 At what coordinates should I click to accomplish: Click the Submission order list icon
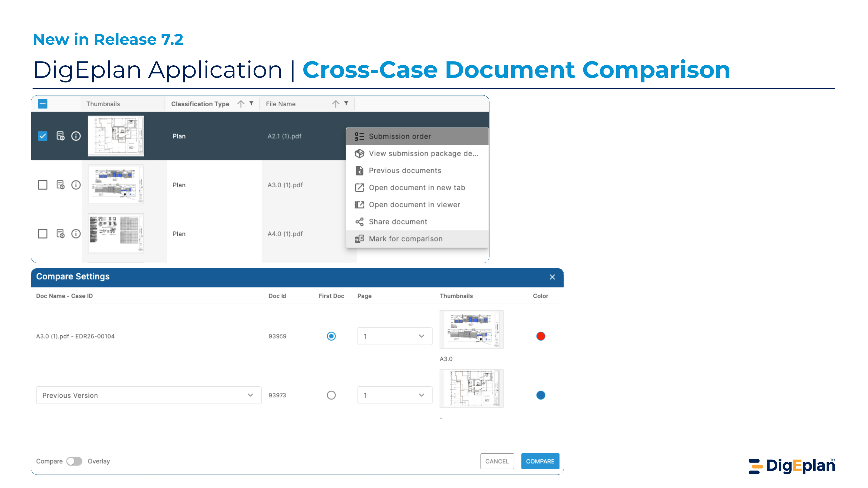(359, 136)
